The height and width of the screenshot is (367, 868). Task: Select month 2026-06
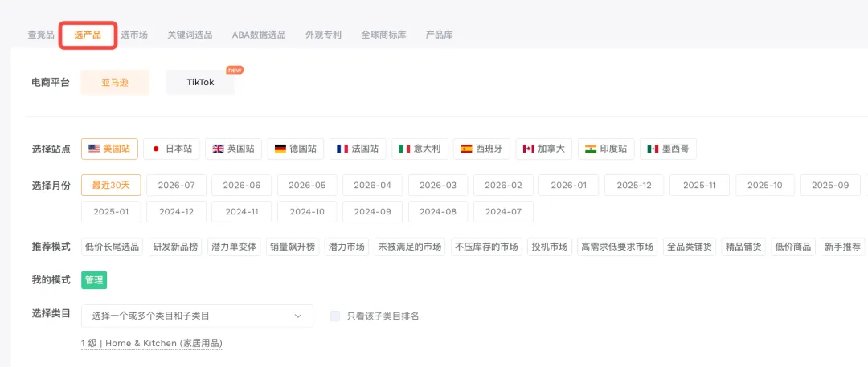242,185
